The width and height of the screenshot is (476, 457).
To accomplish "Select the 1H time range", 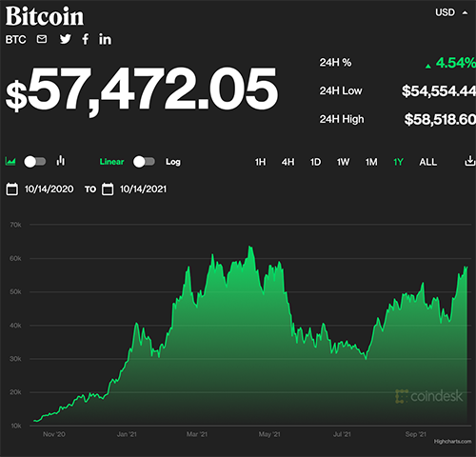I will coord(260,162).
